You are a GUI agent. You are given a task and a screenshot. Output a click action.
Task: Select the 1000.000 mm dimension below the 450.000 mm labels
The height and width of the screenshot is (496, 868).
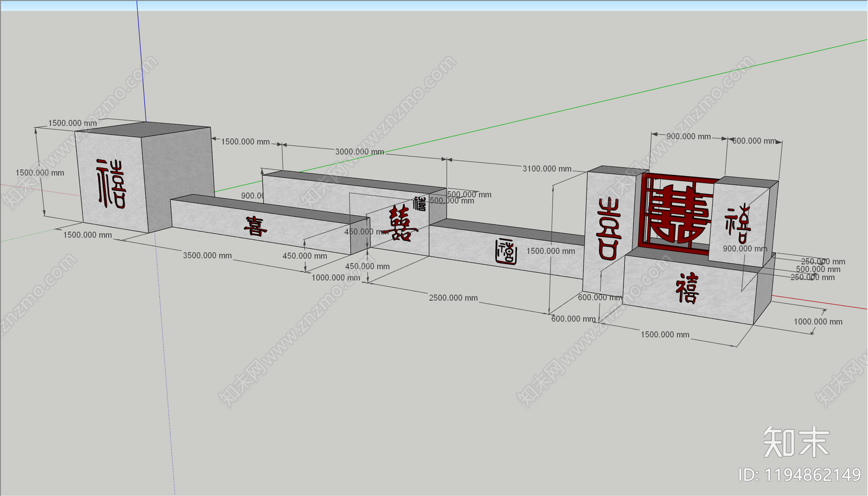[336, 278]
